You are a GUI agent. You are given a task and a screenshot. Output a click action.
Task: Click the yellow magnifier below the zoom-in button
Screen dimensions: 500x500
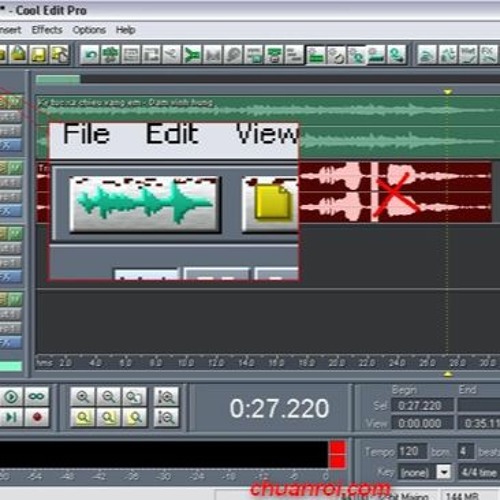83,417
